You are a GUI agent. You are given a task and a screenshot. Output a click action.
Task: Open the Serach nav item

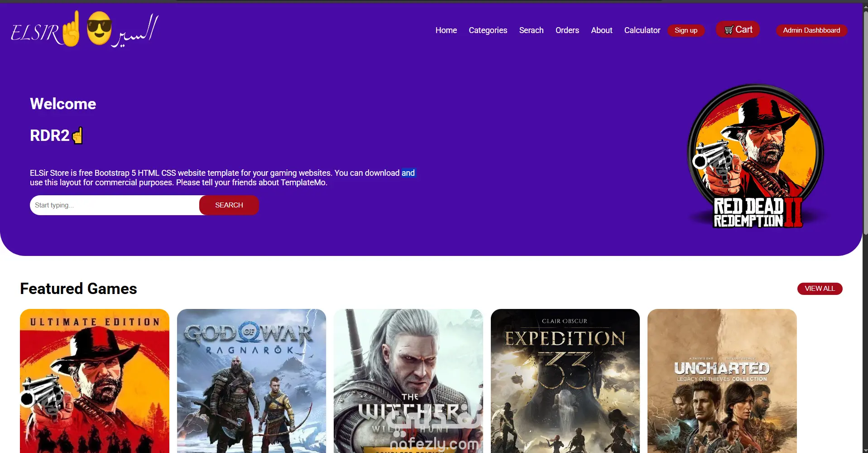[531, 30]
